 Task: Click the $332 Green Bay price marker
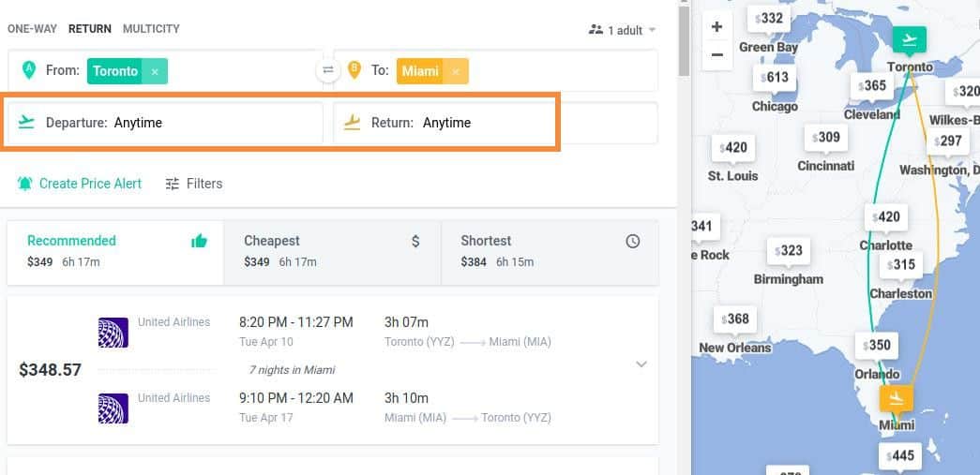[769, 19]
